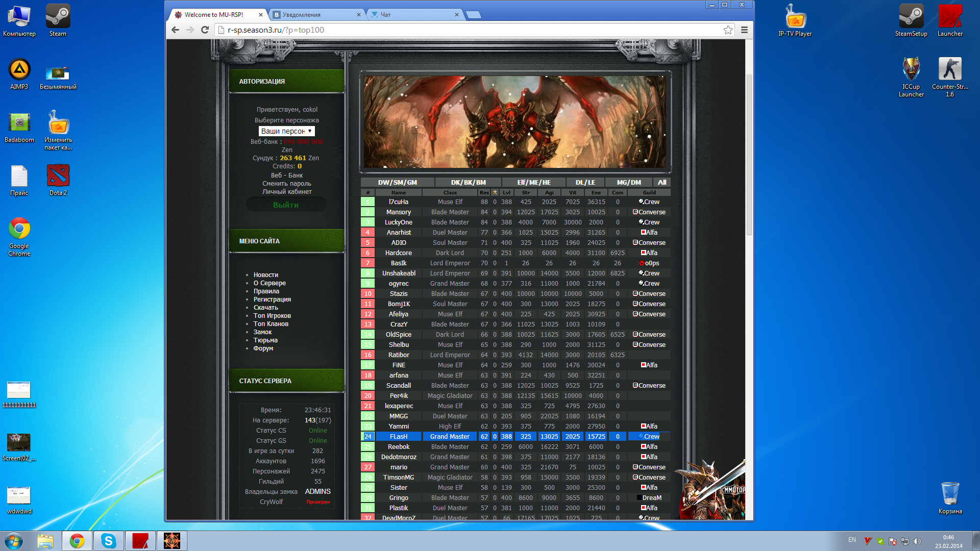Open the wdwdwd desktop file
Image resolution: width=980 pixels, height=551 pixels.
[19, 500]
